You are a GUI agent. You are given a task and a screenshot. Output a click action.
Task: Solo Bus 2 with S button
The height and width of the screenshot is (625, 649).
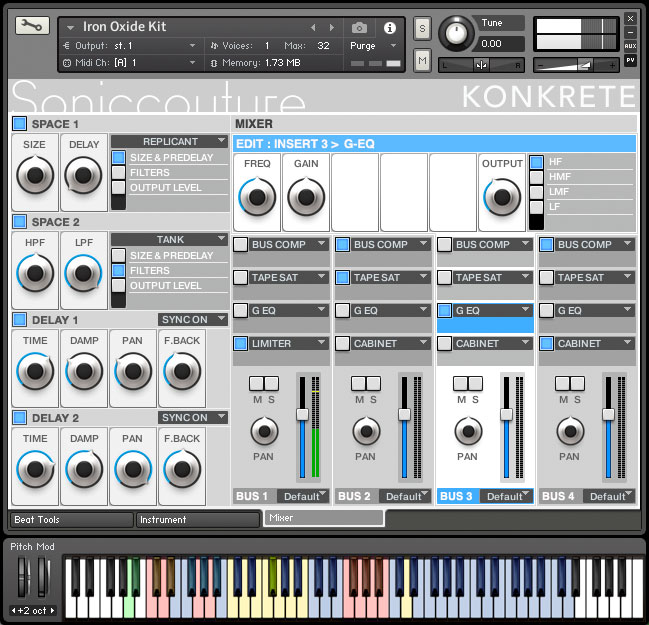pos(373,384)
